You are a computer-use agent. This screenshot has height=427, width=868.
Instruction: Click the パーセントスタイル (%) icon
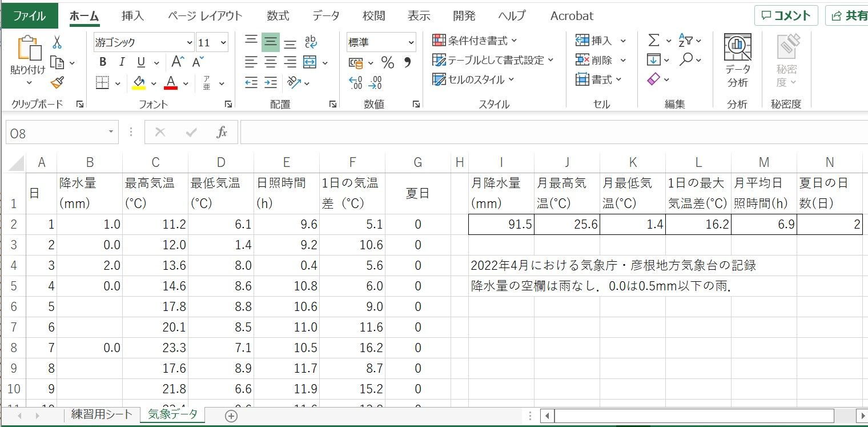click(387, 63)
